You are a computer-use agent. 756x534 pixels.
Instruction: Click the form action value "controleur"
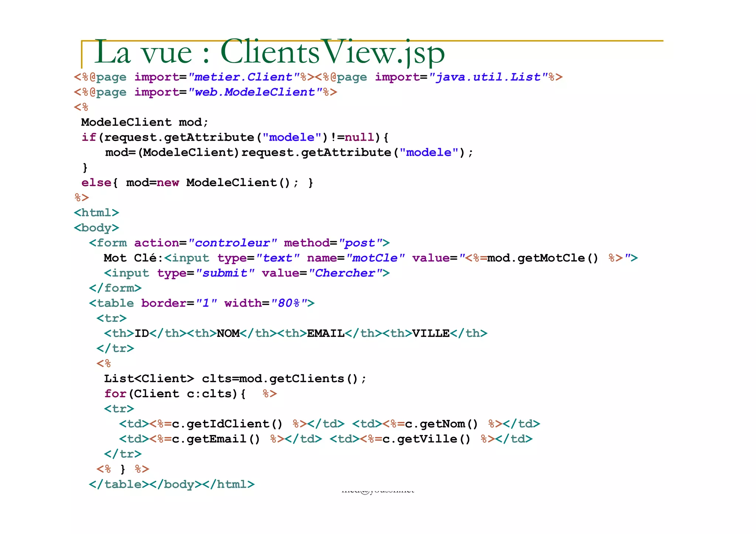coord(232,243)
